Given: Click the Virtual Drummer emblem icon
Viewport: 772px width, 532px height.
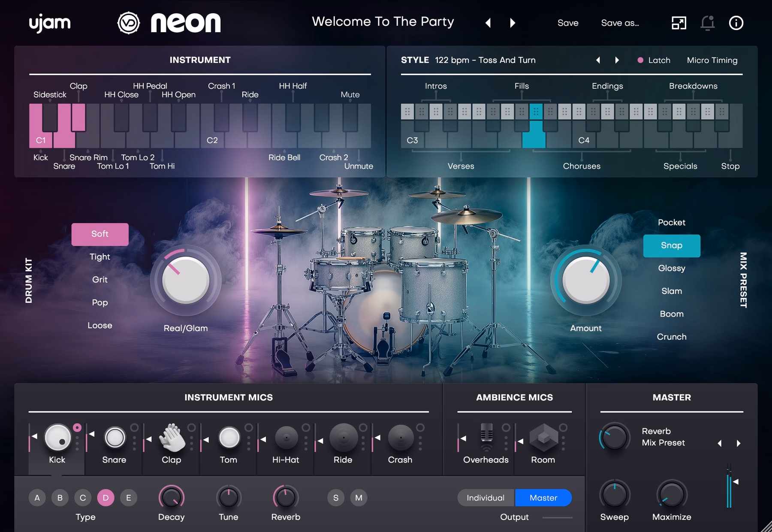Looking at the screenshot, I should click(128, 23).
